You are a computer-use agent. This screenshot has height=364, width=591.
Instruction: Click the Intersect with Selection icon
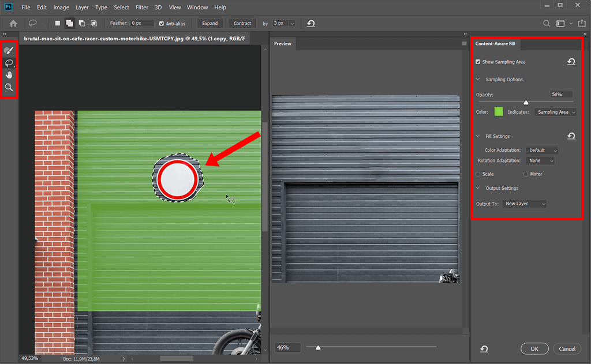click(92, 24)
